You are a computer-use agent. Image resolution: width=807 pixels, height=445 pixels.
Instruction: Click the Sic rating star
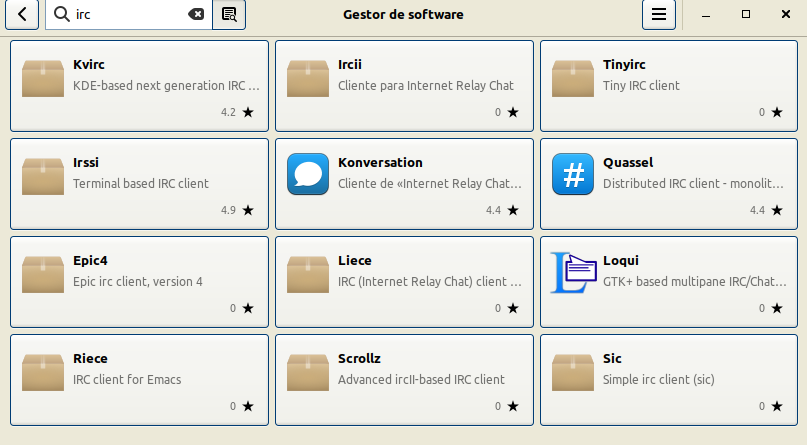777,406
